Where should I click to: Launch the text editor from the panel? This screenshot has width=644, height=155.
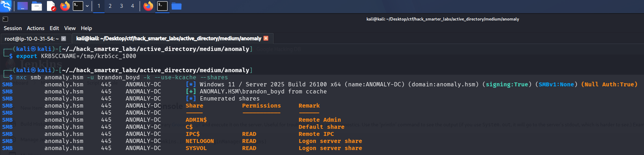pyautogui.click(x=51, y=6)
